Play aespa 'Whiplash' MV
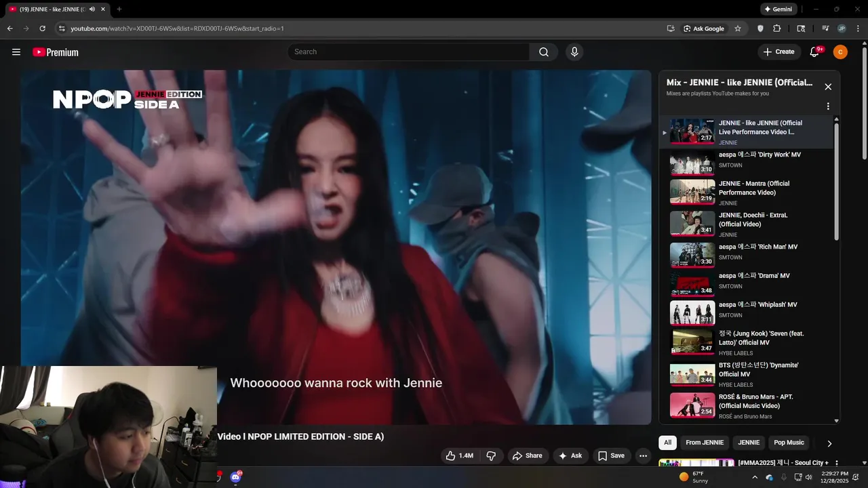 click(x=746, y=313)
